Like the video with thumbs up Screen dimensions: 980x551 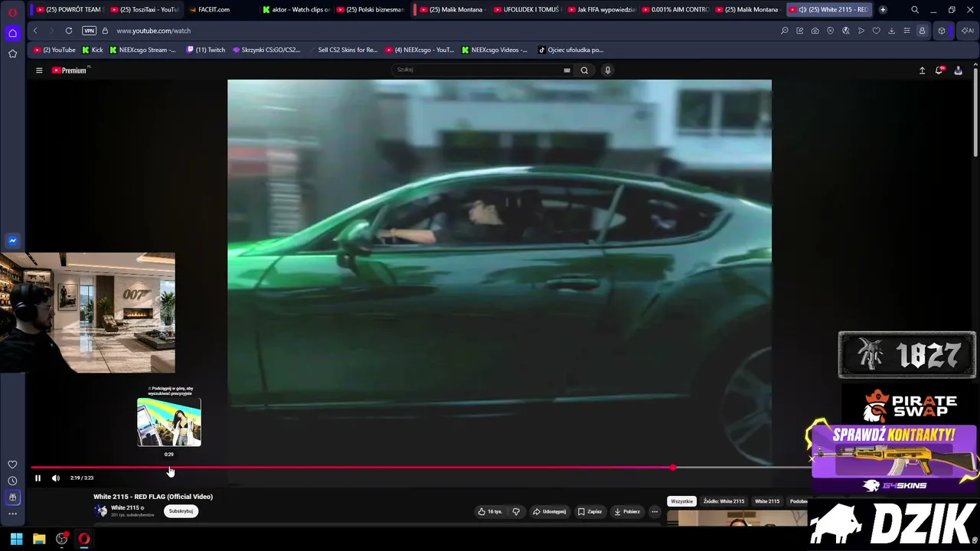[490, 511]
